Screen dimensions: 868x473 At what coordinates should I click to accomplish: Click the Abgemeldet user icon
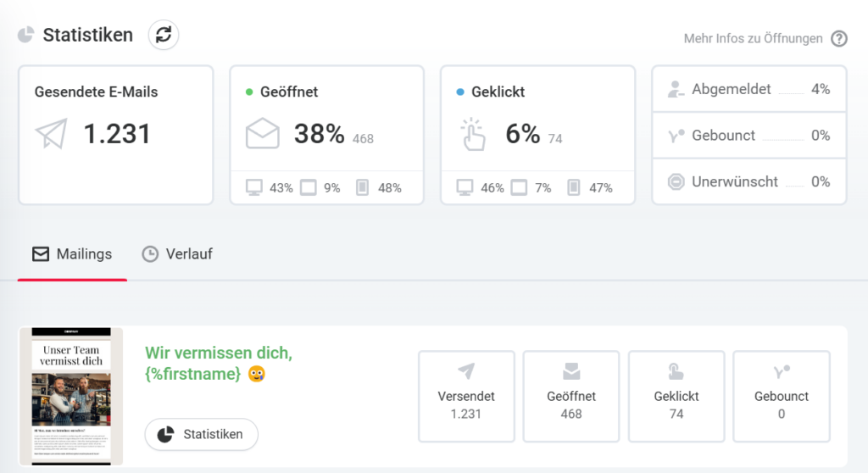(x=676, y=89)
